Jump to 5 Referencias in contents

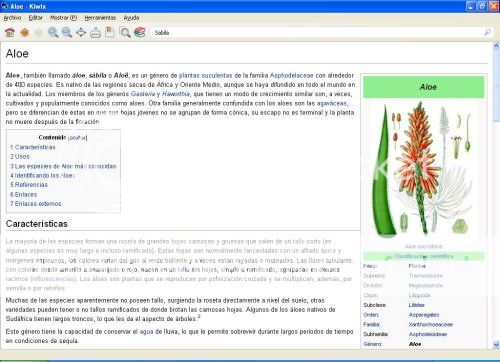click(x=29, y=185)
